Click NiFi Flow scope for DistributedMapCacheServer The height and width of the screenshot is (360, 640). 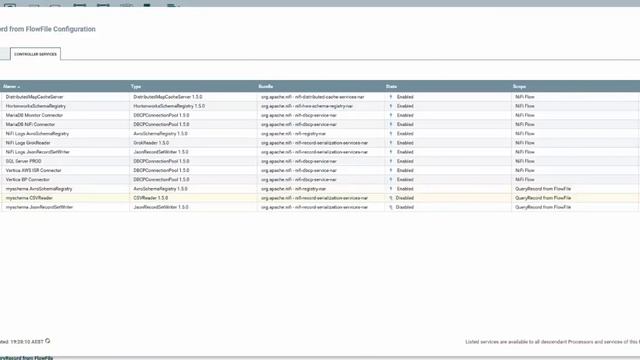pos(524,97)
